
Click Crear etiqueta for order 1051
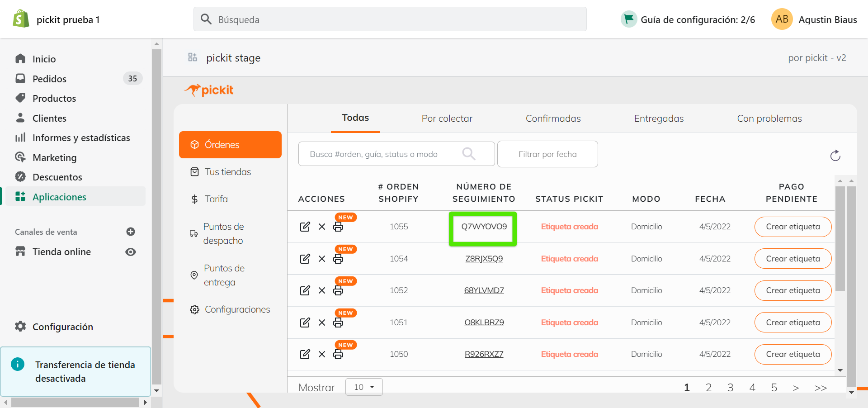click(x=793, y=323)
